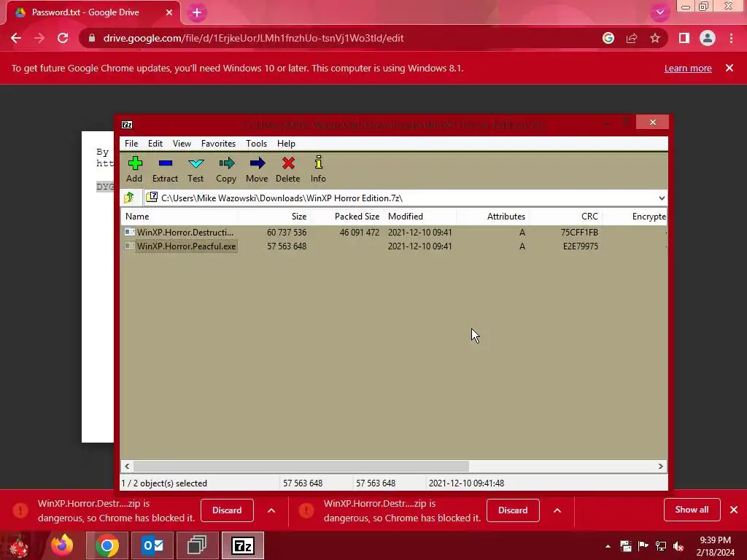Open the Chrome profile avatar
This screenshot has width=747, height=560.
708,38
